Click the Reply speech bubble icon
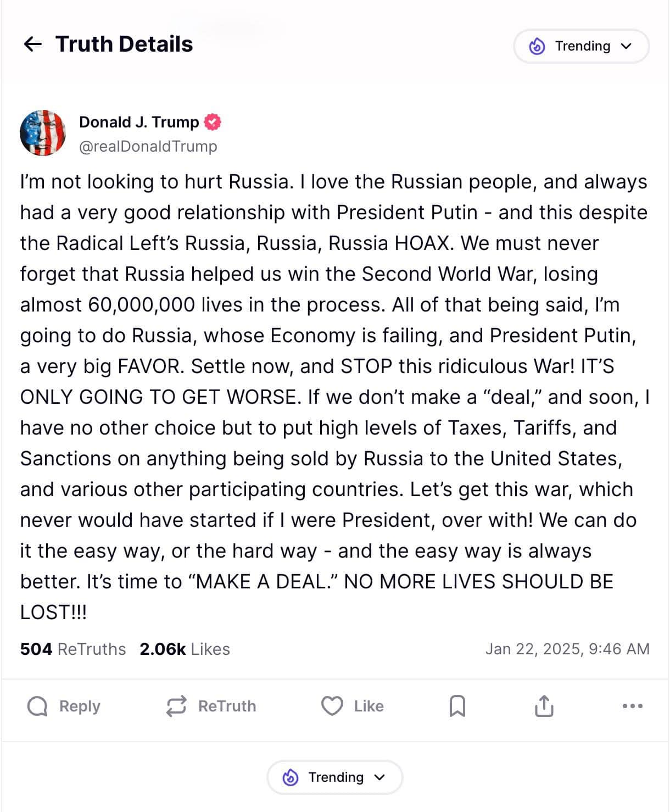 [x=37, y=706]
